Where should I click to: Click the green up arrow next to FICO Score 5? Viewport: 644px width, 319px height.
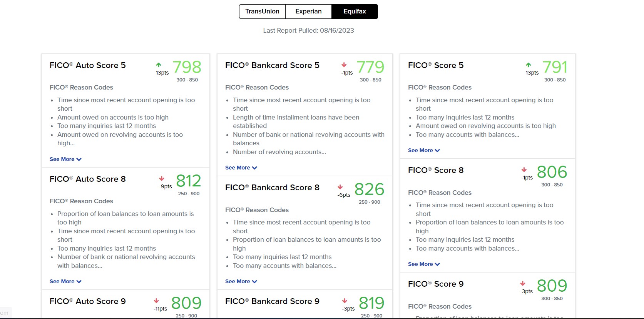coord(529,64)
